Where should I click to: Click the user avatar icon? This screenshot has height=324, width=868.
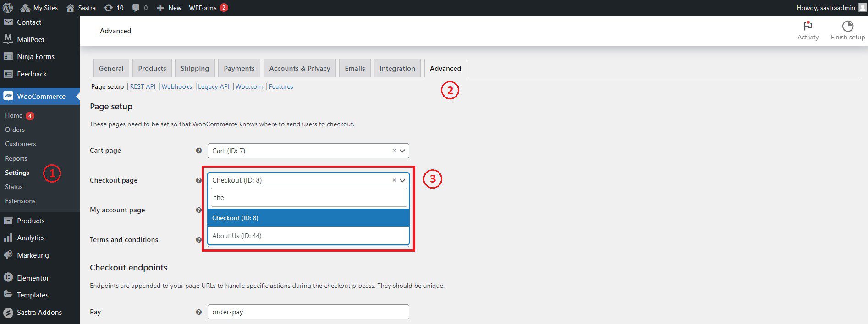coord(862,8)
